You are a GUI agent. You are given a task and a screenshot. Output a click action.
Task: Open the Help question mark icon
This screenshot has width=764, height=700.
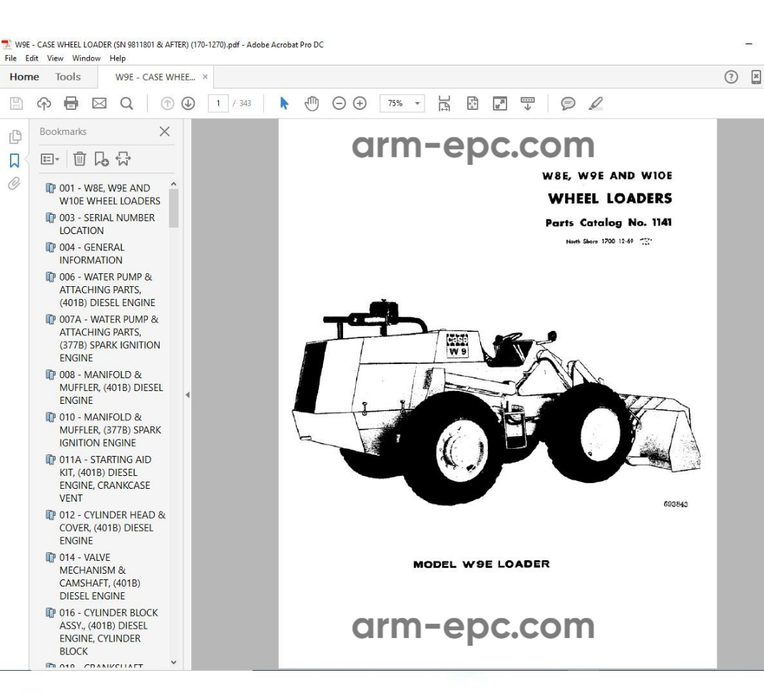[731, 77]
